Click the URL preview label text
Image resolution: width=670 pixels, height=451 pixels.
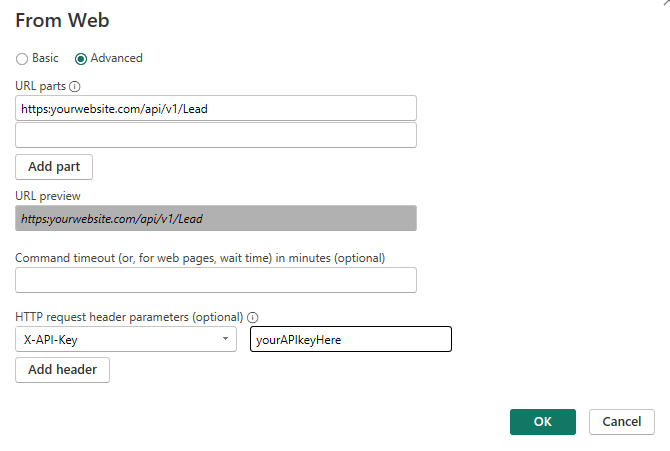(48, 196)
